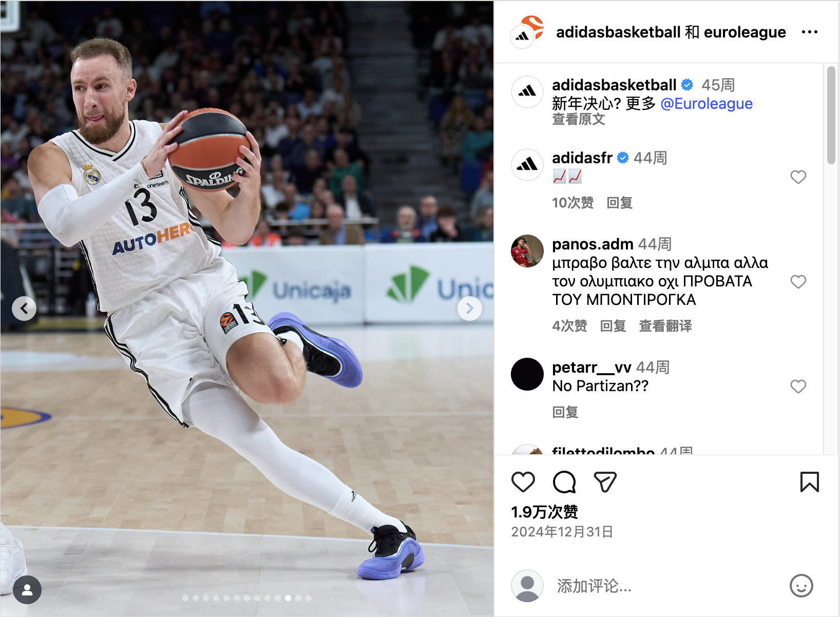840x617 pixels.
Task: View original caption text 查看原文
Action: (x=578, y=120)
